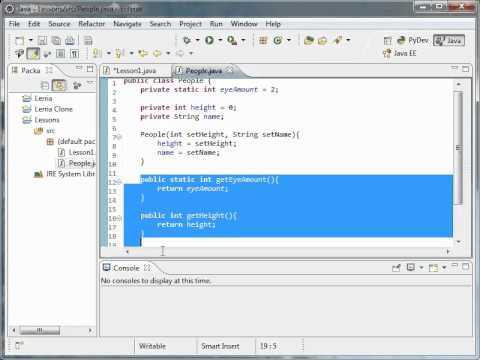
Task: Run the program with the green play icon
Action: [210, 40]
